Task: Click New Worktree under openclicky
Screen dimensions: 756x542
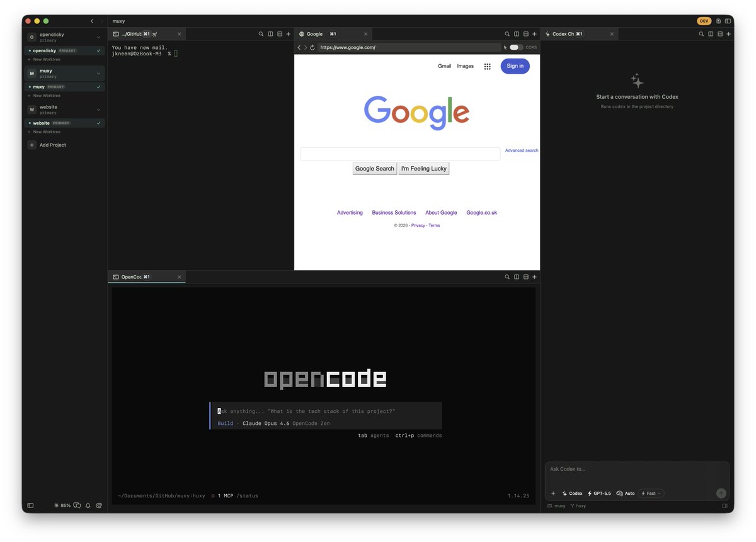Action: pyautogui.click(x=44, y=59)
